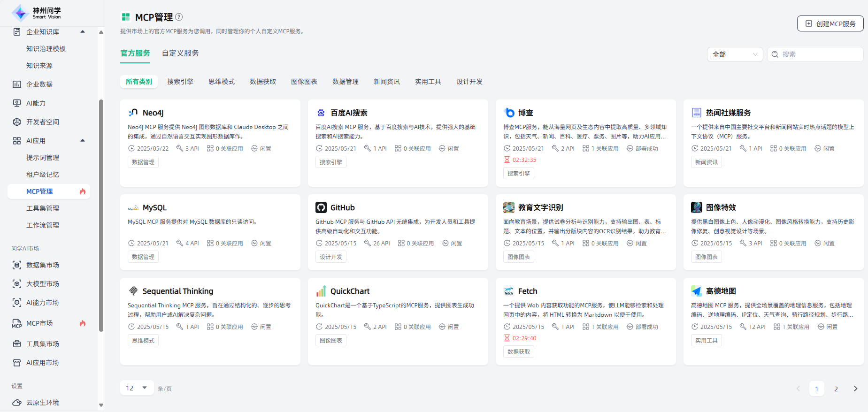
Task: Open the 全部 filter dropdown
Action: coord(735,54)
